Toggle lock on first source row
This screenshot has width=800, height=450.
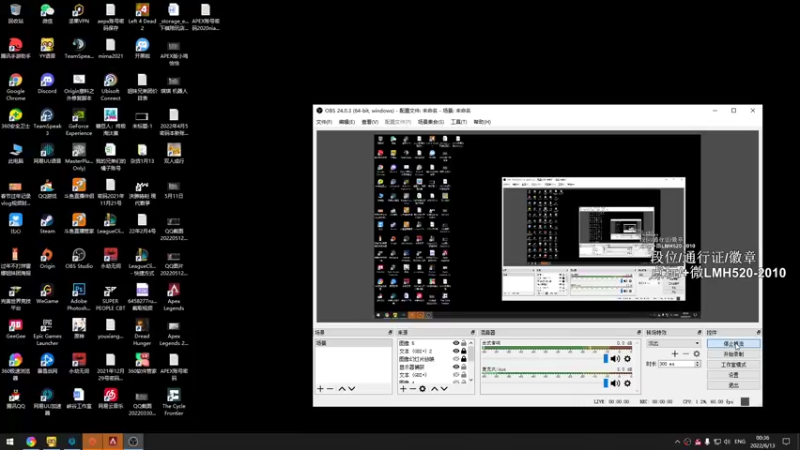tap(464, 343)
